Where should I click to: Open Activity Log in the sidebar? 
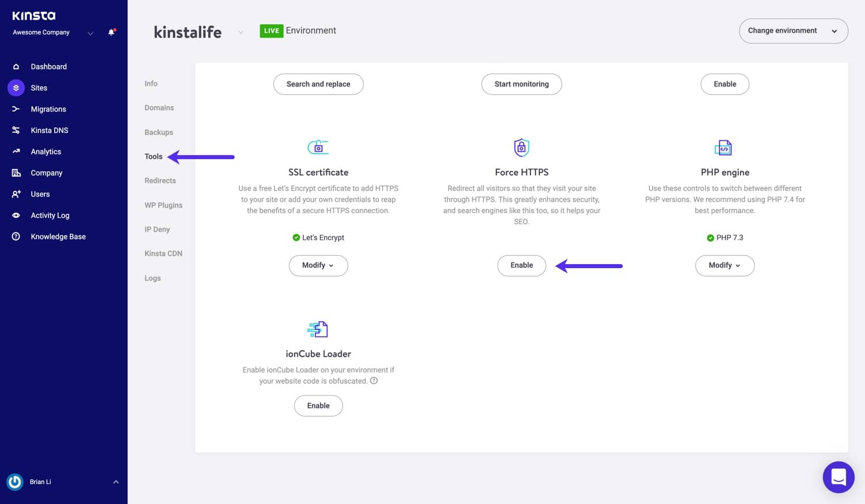click(x=50, y=216)
